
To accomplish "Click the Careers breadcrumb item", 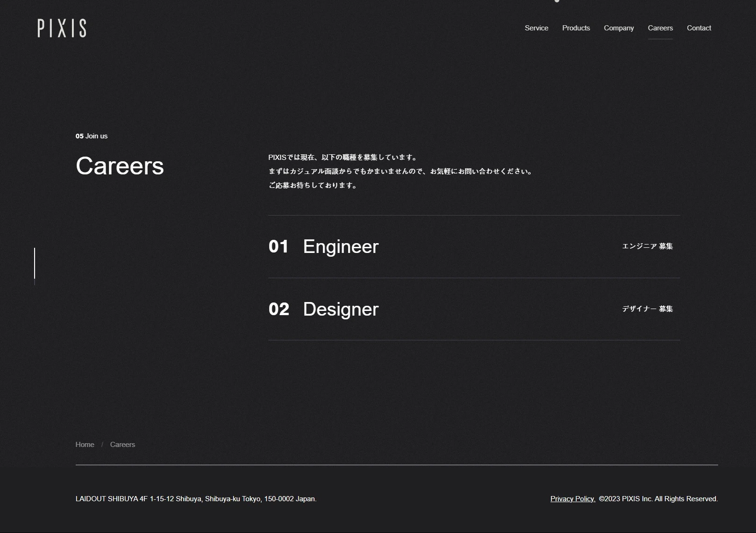I will pos(122,445).
